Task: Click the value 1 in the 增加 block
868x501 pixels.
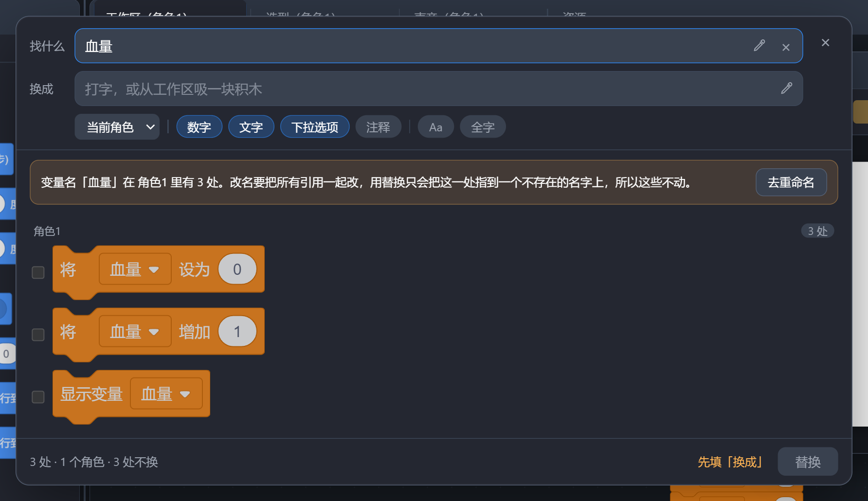Action: point(237,331)
